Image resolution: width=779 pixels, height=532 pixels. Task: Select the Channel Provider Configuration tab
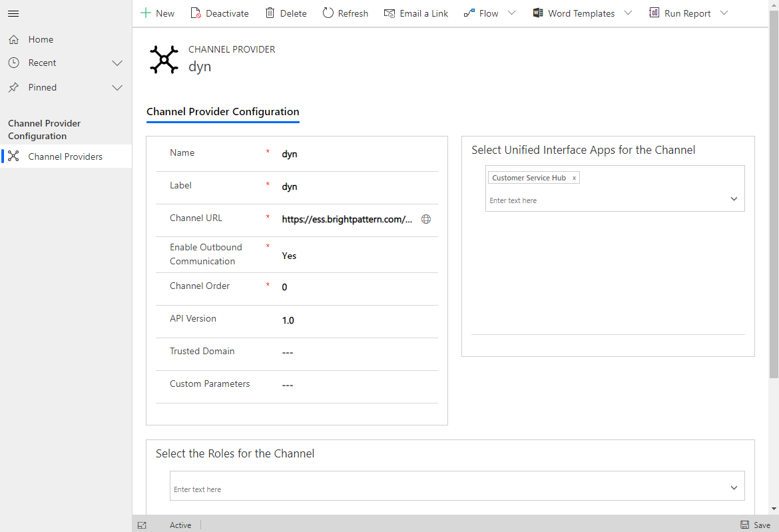click(222, 112)
